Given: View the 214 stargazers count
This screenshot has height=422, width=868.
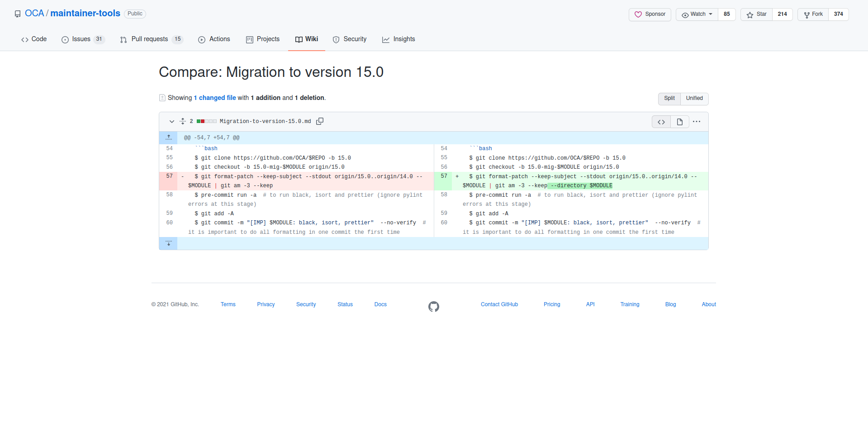Looking at the screenshot, I should [783, 14].
